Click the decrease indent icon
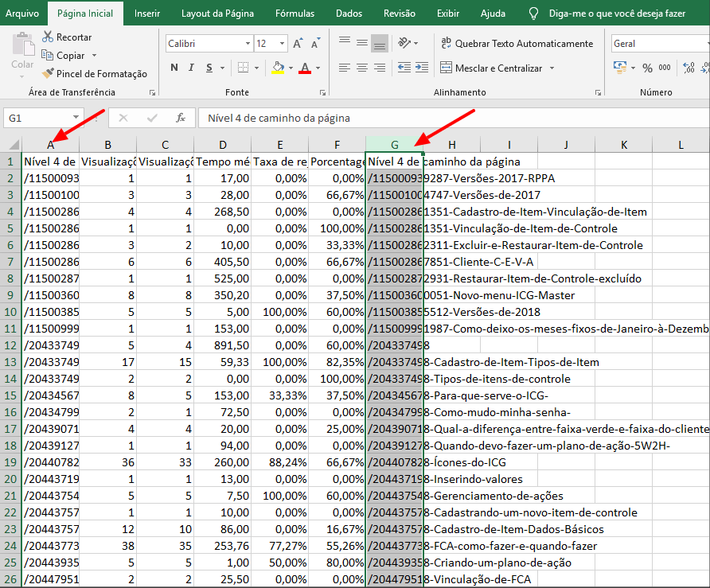710x588 pixels. click(x=404, y=68)
